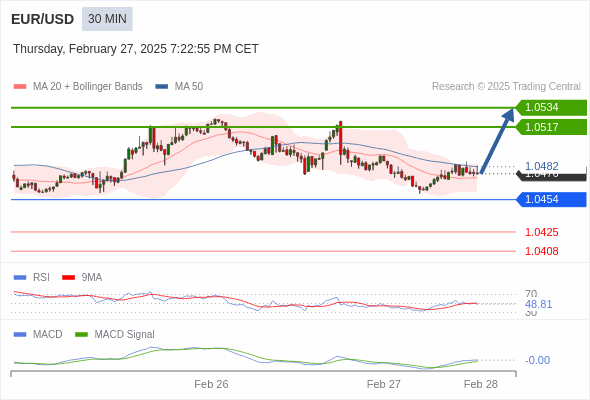Open the Research Trading Central copyright text

506,87
